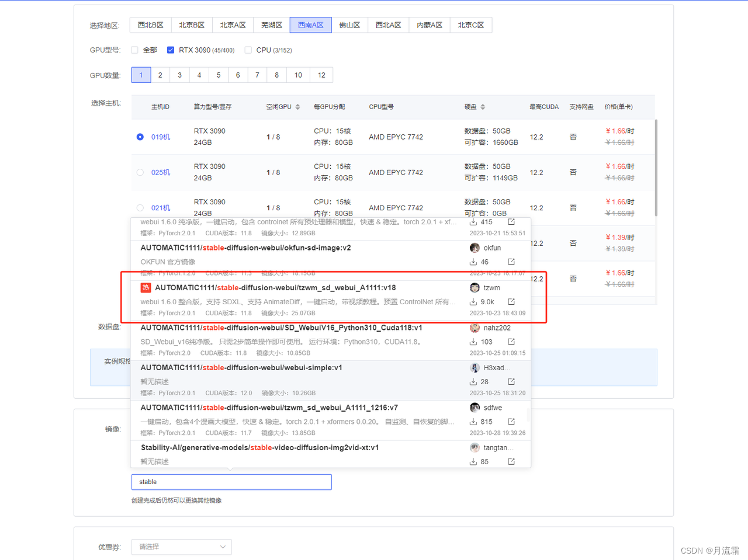
Task: Click download icon beside count 28
Action: [x=473, y=381]
